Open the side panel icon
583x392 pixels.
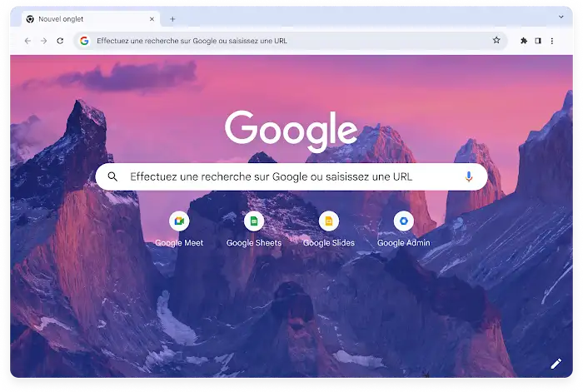538,41
